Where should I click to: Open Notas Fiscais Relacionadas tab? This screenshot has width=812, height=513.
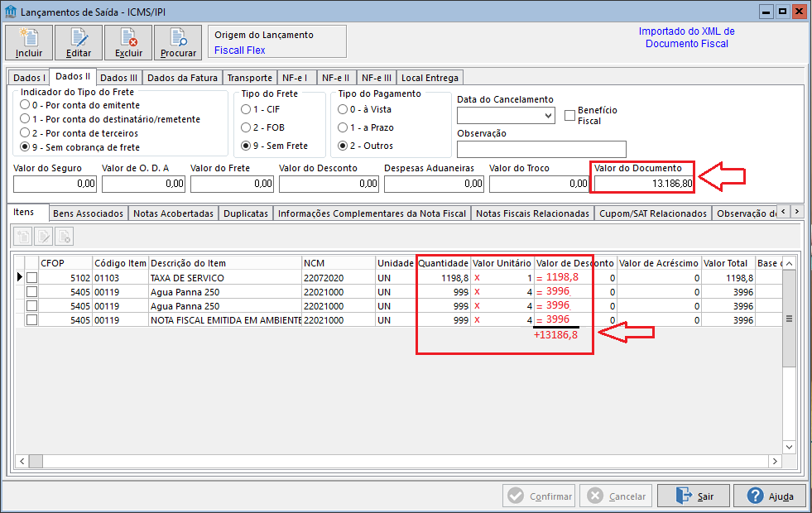[x=532, y=213]
